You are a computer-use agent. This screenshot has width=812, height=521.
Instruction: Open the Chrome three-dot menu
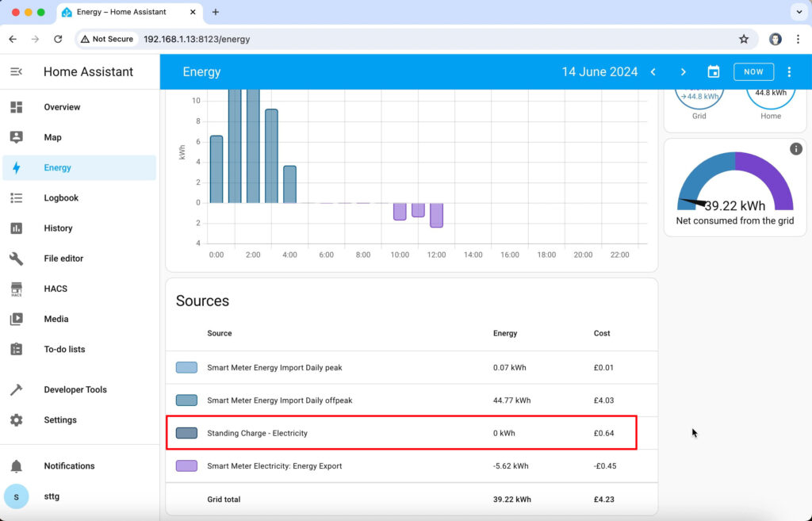(x=798, y=39)
